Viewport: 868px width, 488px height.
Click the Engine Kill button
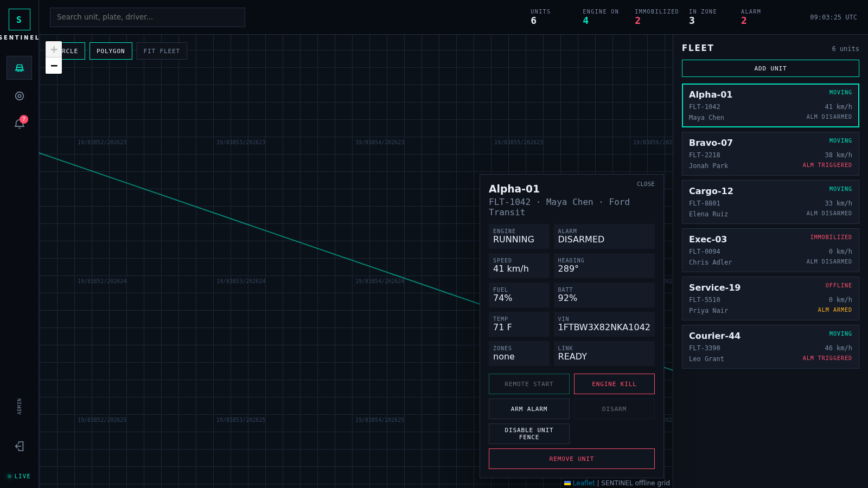pos(614,384)
